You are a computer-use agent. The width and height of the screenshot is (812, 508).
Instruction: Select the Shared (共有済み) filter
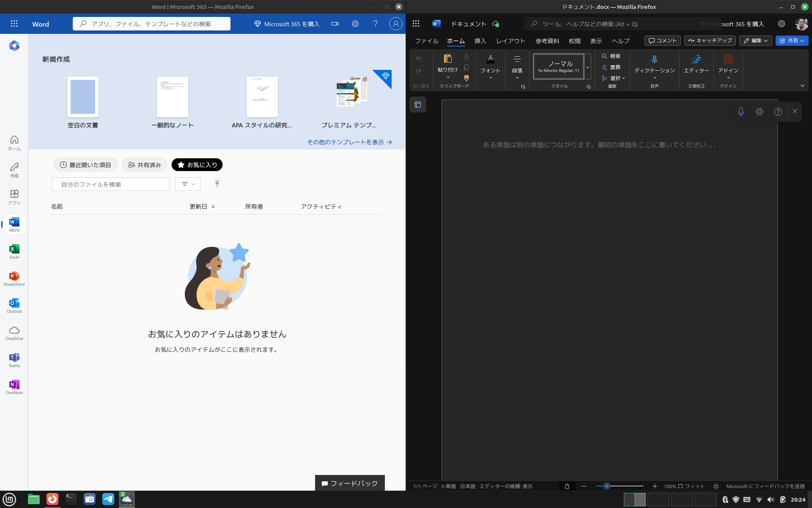point(144,165)
